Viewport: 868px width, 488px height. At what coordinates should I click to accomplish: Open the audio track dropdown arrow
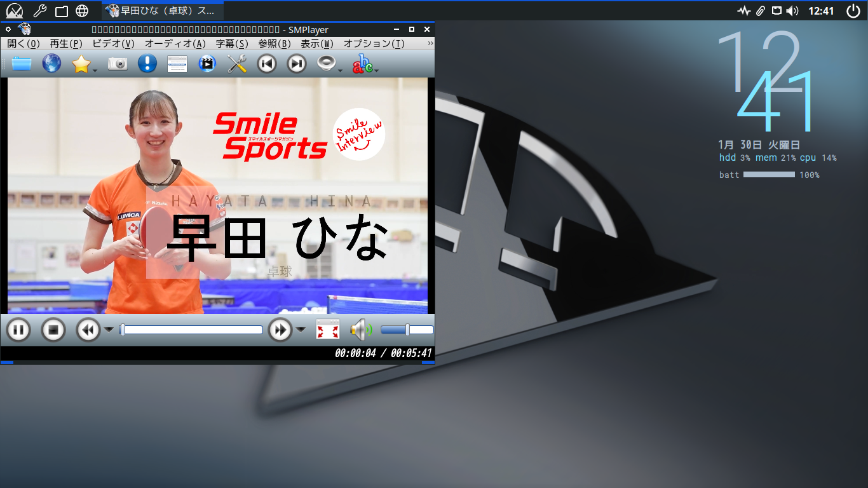(x=341, y=71)
